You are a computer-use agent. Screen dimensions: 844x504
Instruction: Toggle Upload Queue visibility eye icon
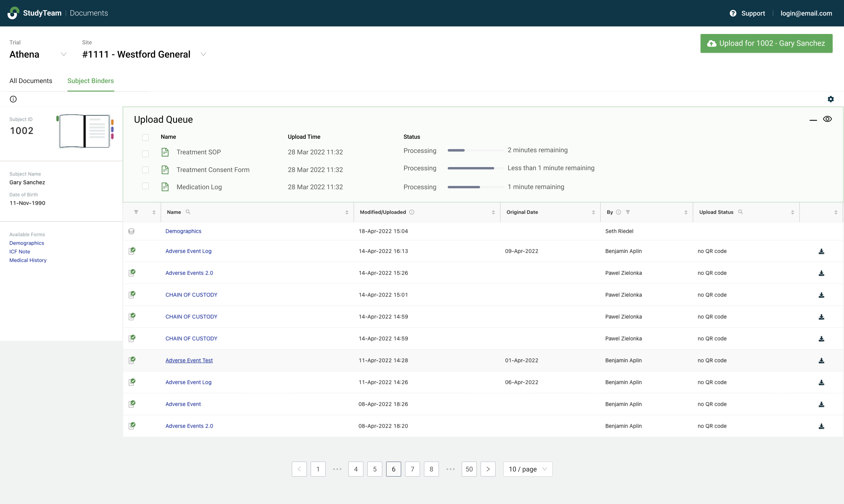827,119
